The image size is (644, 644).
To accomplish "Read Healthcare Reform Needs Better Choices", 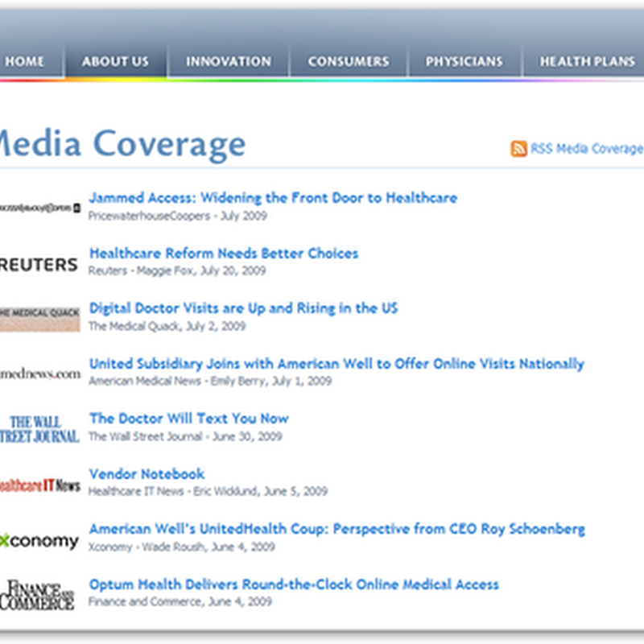I will 224,254.
